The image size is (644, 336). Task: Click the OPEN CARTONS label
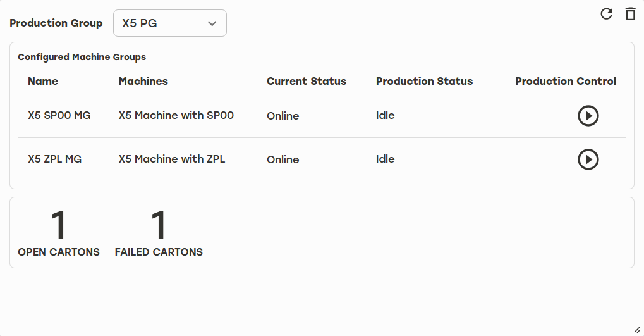[x=59, y=252]
